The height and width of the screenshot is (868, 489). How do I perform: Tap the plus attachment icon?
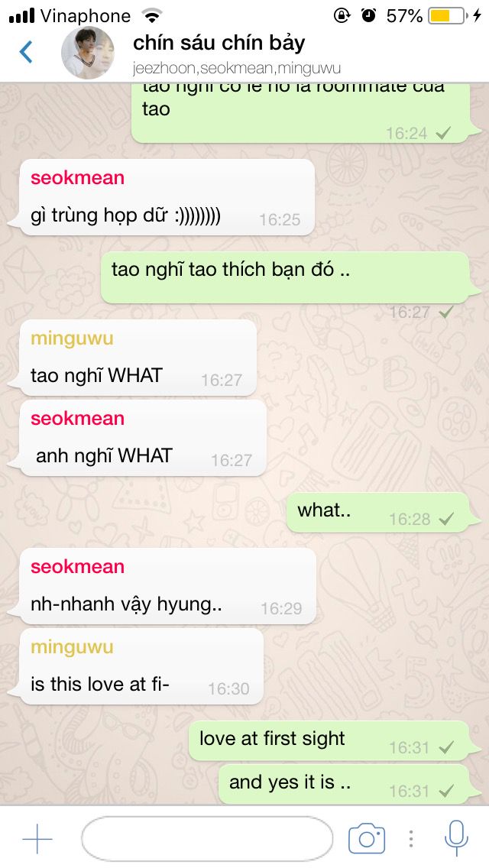coord(37,839)
